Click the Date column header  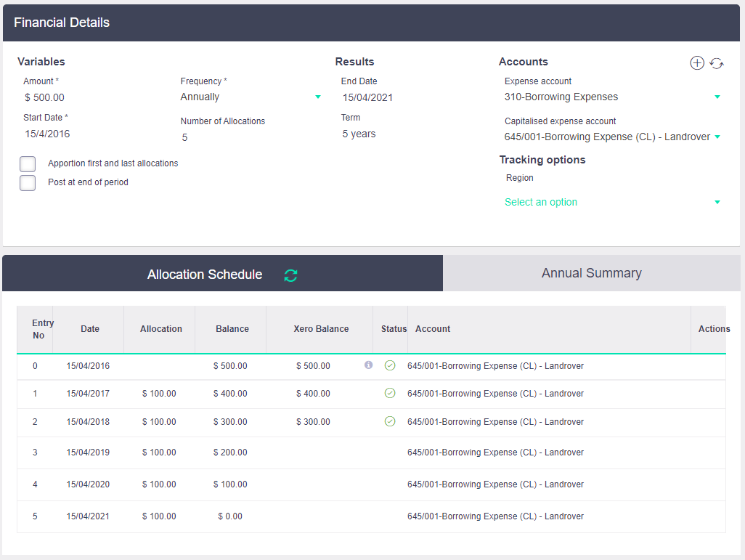point(90,329)
